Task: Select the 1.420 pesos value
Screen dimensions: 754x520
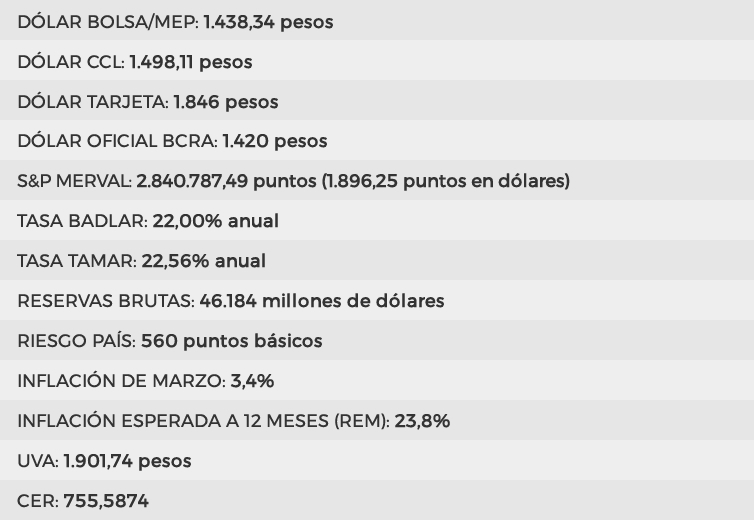Action: [274, 141]
